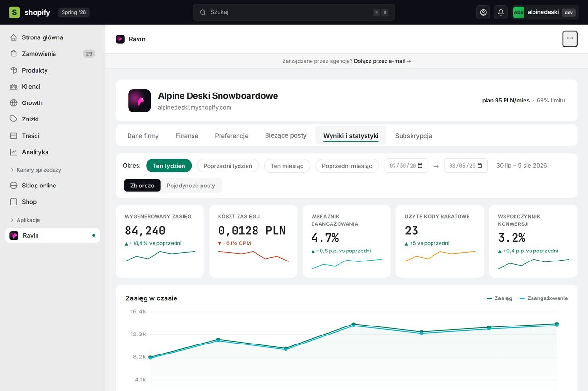This screenshot has height=391, width=588.
Task: Click the Zniżki discount icon
Action: 14,119
